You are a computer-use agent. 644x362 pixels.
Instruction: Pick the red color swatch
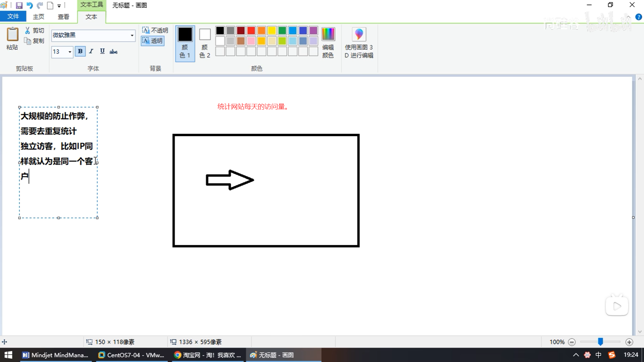(x=251, y=31)
